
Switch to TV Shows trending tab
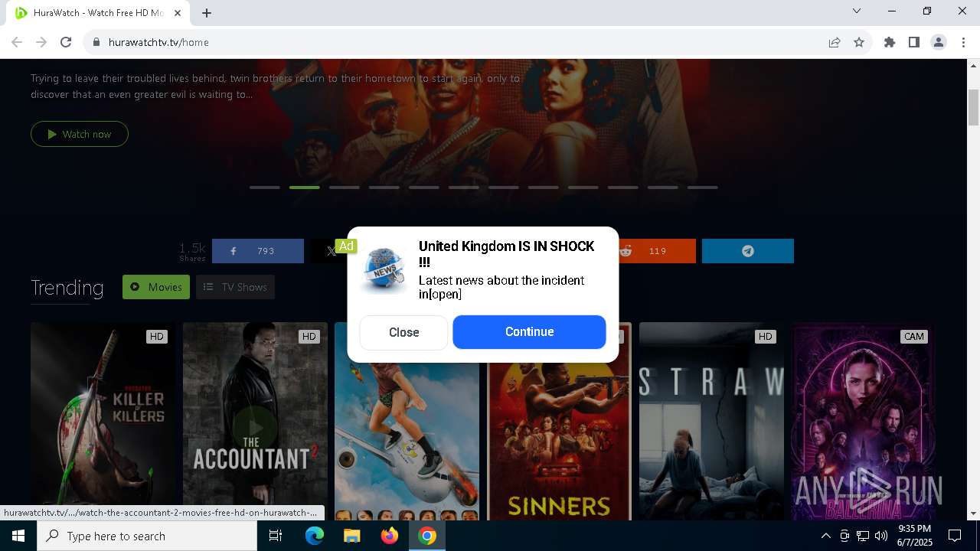coord(235,287)
